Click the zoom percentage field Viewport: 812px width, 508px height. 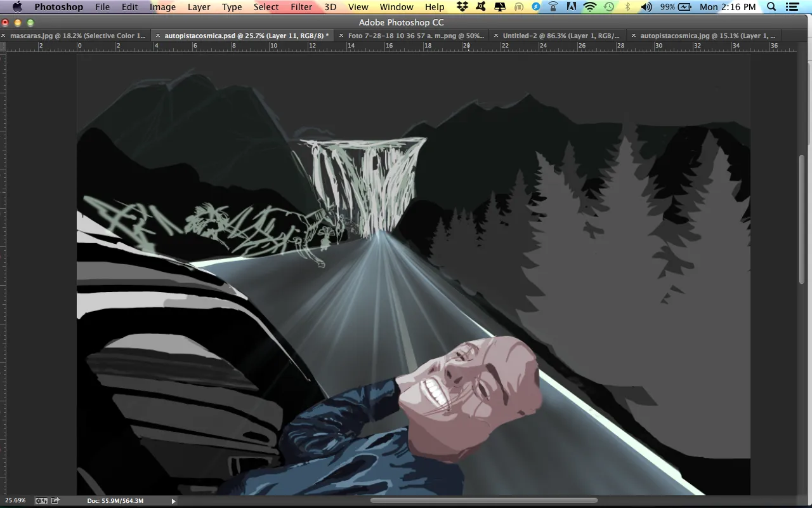[16, 500]
